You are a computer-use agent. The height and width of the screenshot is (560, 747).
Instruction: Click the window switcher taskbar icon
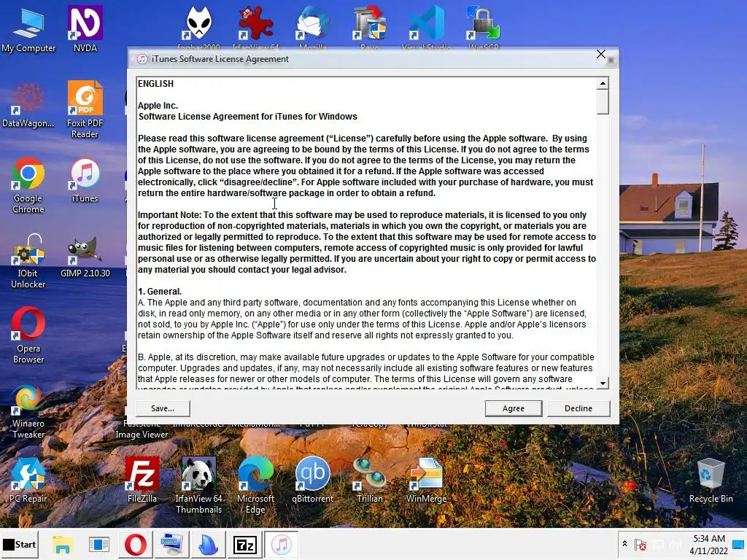click(99, 544)
